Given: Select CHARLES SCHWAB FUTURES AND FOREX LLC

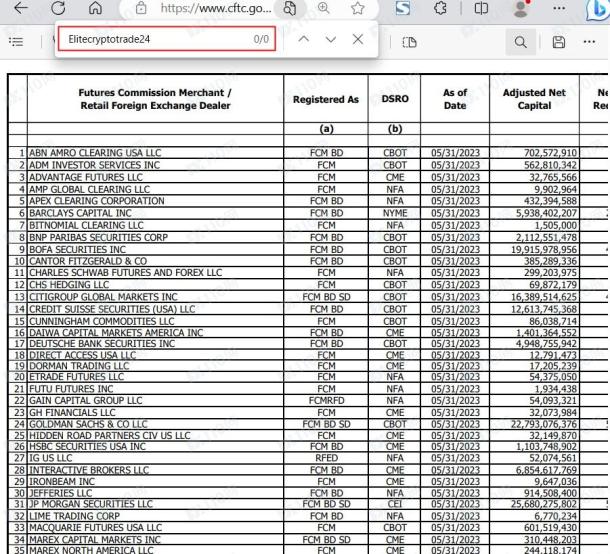Looking at the screenshot, I should [x=126, y=273].
